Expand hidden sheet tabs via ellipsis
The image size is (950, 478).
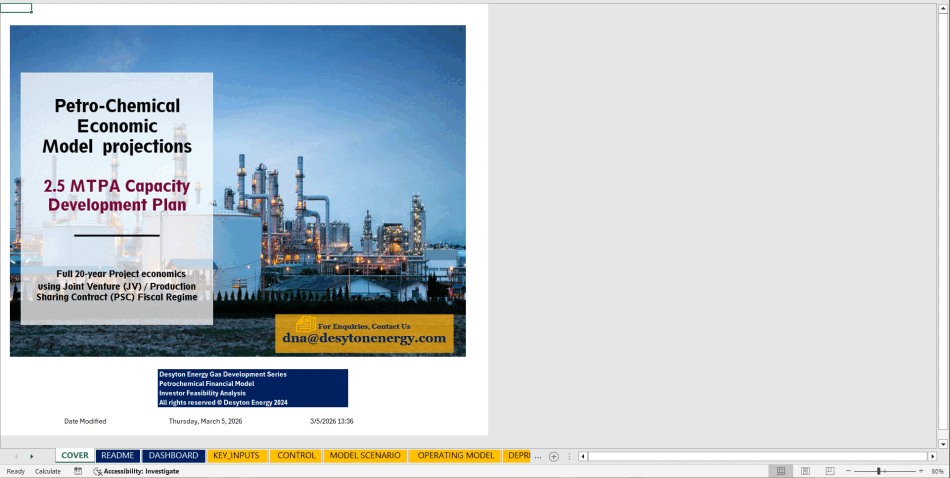(x=538, y=456)
